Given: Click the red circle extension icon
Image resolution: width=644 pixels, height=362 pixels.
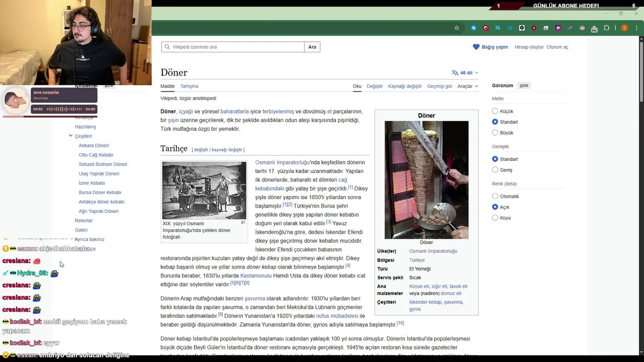Looking at the screenshot, I should (x=486, y=28).
